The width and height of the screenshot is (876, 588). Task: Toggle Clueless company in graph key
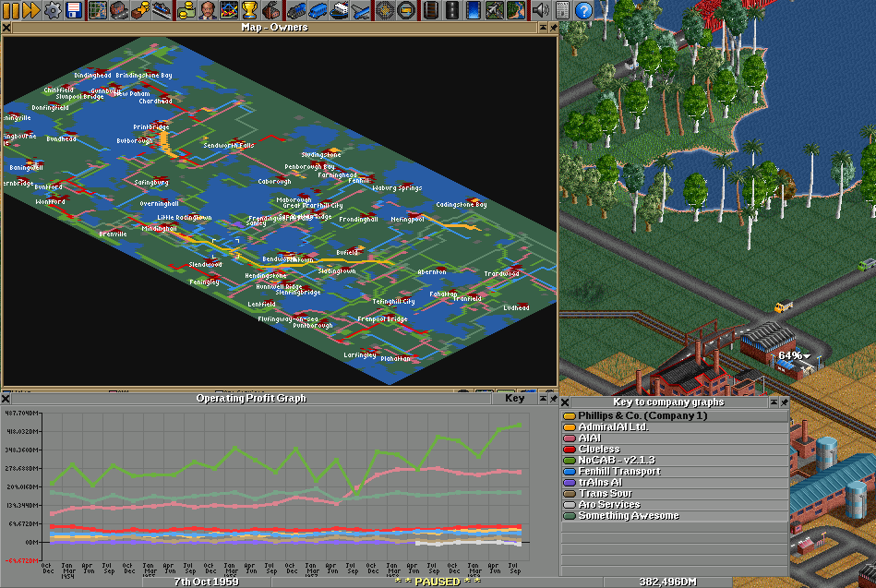click(675, 450)
